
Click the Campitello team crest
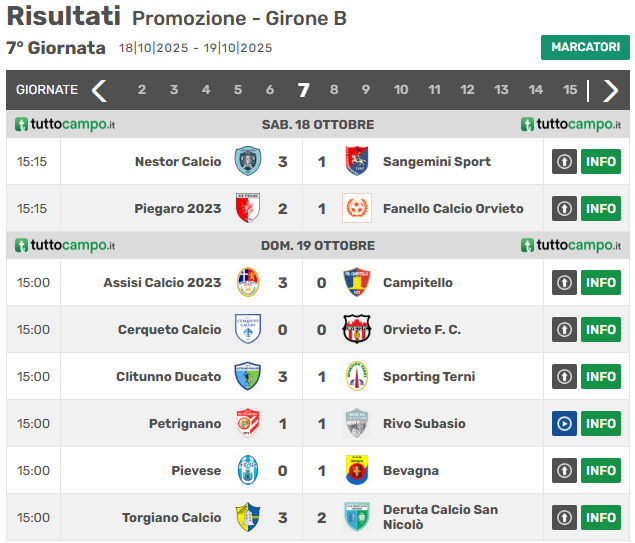point(357,282)
